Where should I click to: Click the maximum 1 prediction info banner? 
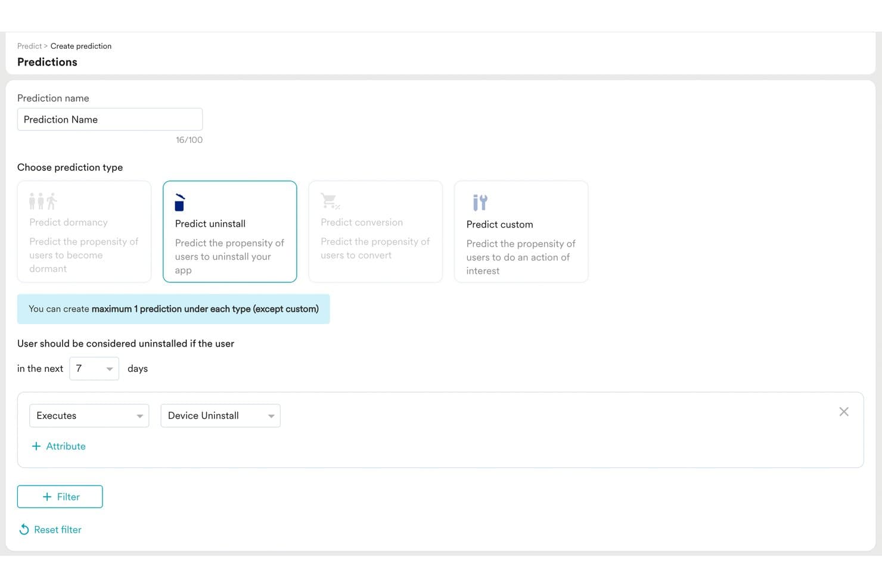coord(173,309)
